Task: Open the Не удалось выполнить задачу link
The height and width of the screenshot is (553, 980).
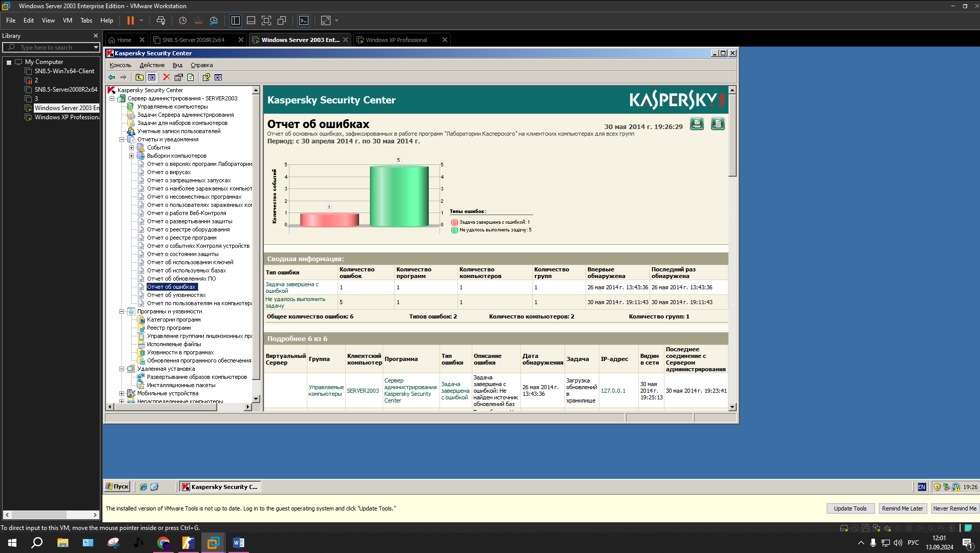Action: pos(295,302)
